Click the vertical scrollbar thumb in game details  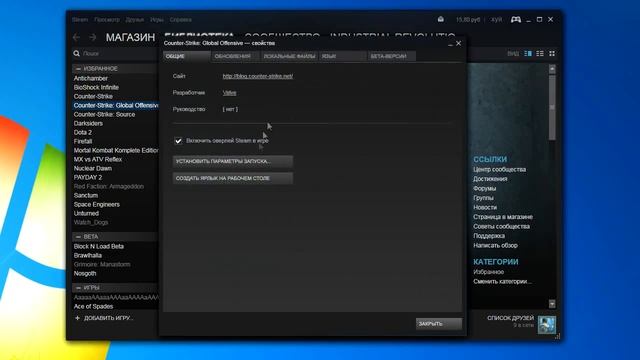[552, 107]
